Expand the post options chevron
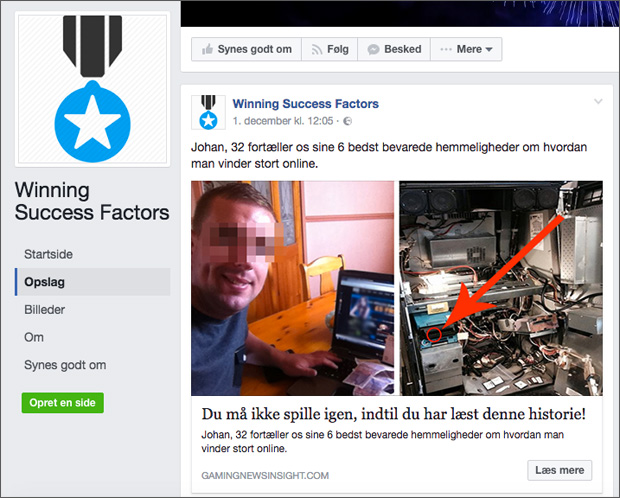Viewport: 620px width, 498px height. (x=598, y=102)
